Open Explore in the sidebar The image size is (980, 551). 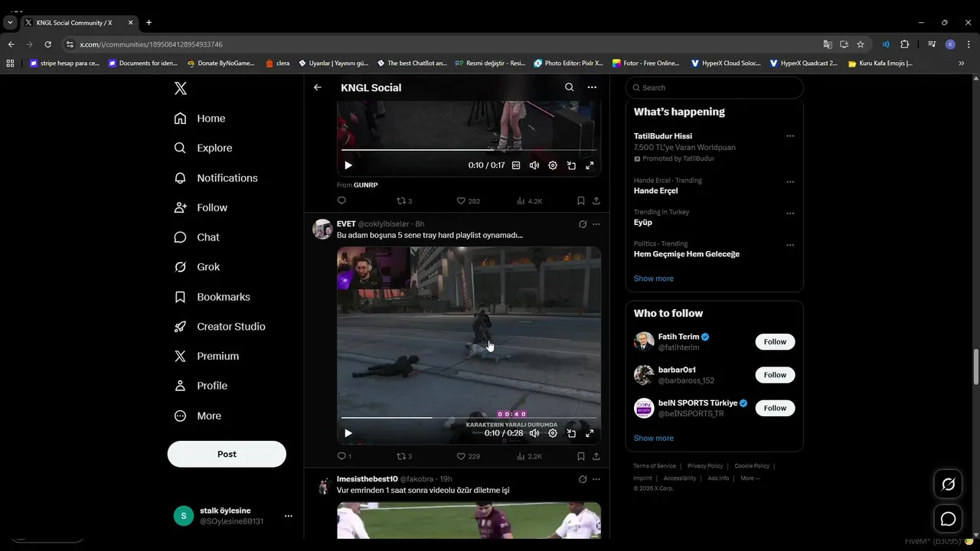203,148
